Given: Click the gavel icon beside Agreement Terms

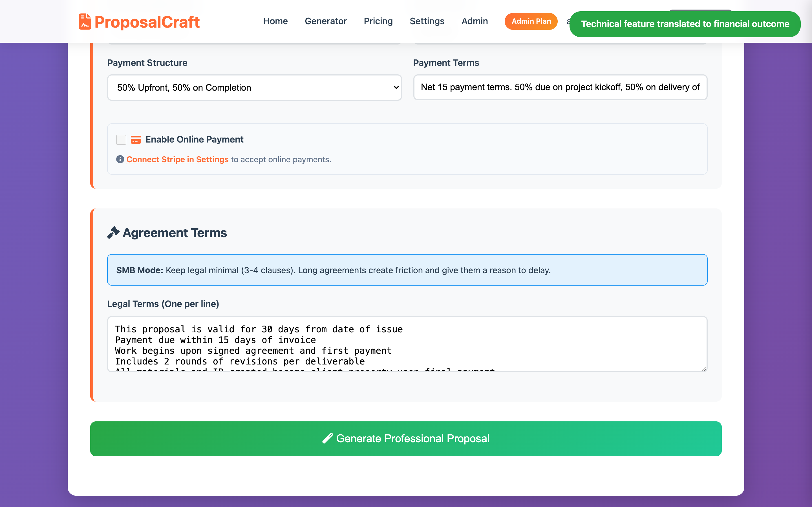Looking at the screenshot, I should pos(113,232).
